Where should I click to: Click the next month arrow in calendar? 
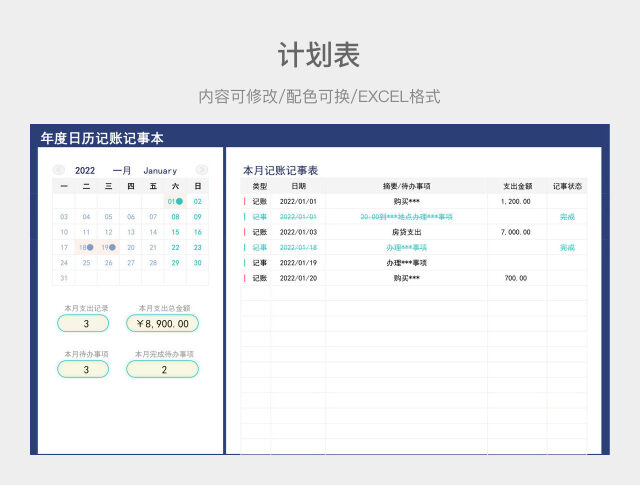coord(201,170)
